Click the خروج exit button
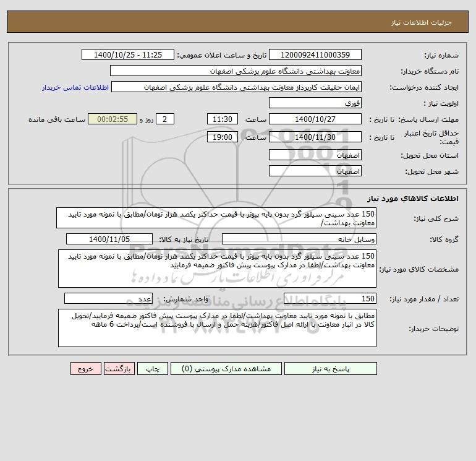Image resolution: width=476 pixels, height=461 pixels. 85,369
